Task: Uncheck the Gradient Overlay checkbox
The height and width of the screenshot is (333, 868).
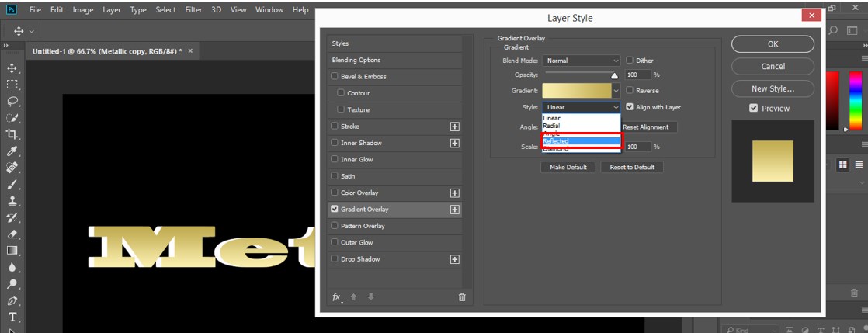Action: tap(335, 209)
